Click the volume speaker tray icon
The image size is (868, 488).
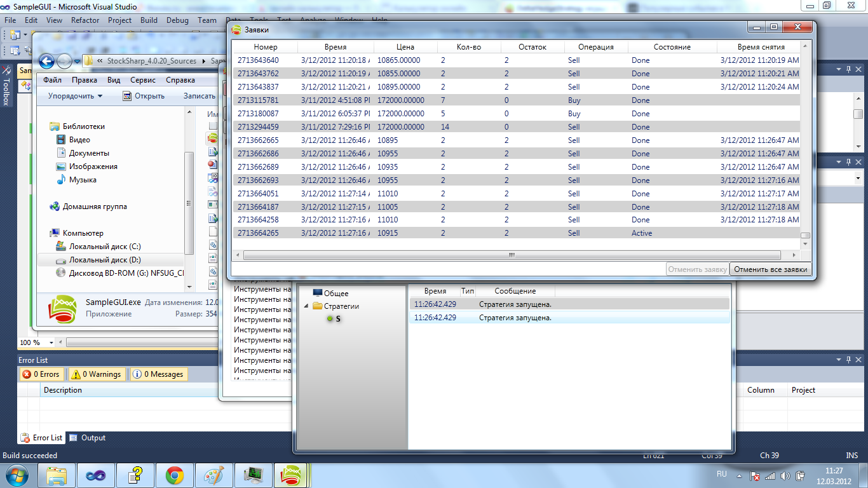(785, 475)
